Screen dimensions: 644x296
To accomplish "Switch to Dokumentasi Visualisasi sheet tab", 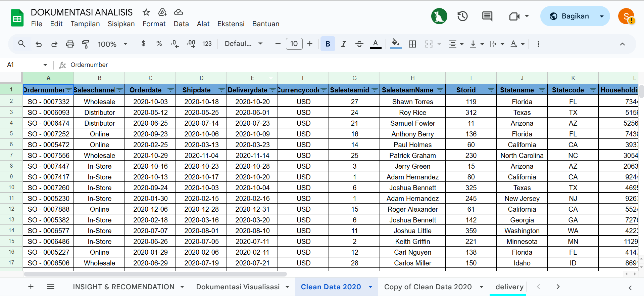I will (x=238, y=287).
